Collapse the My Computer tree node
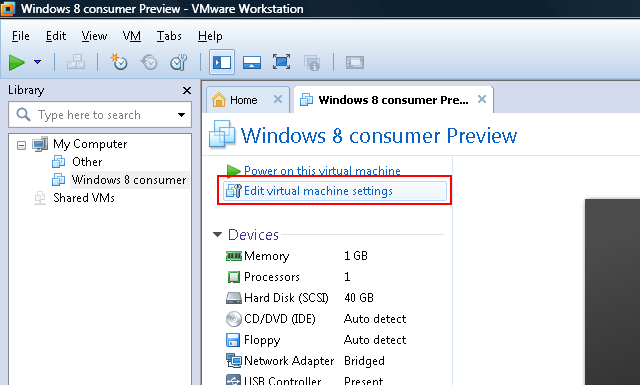This screenshot has height=385, width=640. [21, 145]
